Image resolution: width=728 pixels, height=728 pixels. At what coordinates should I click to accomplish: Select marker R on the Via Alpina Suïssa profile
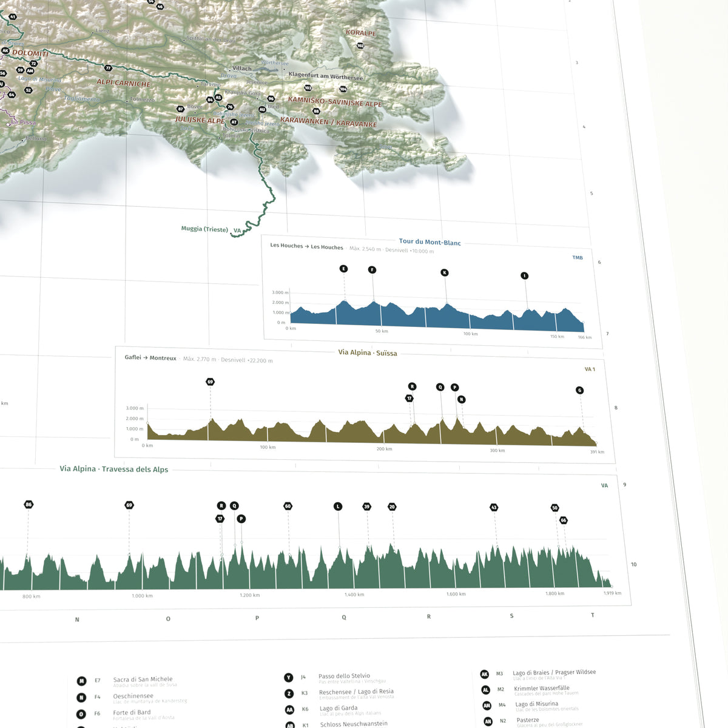point(412,386)
